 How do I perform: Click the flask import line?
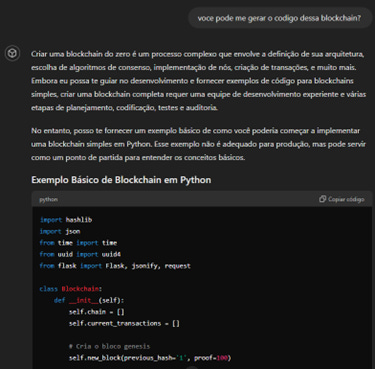point(115,266)
